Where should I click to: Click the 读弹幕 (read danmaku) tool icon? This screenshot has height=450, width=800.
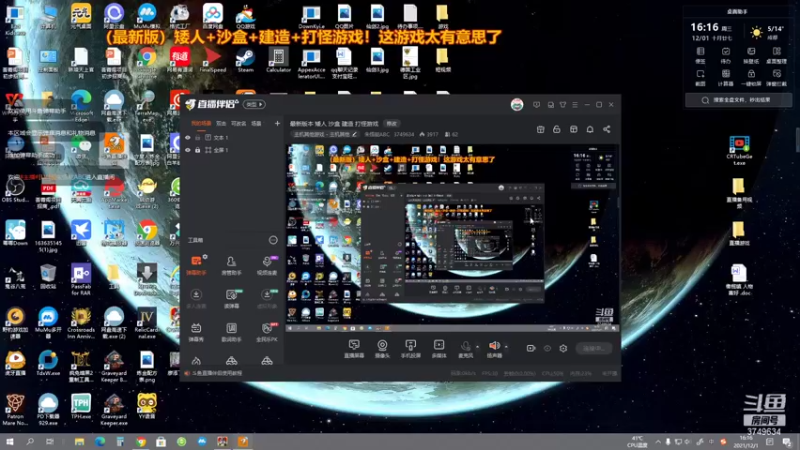(x=231, y=298)
